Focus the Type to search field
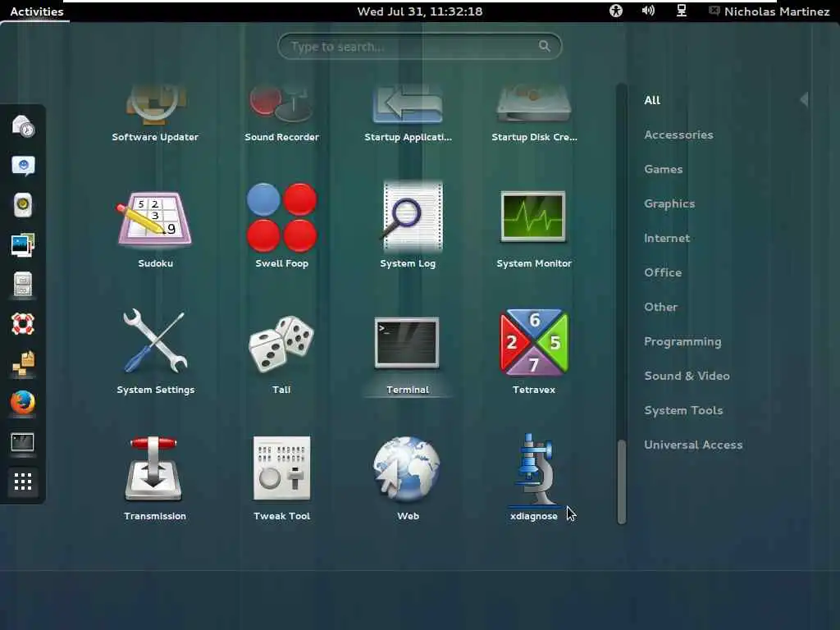 pos(420,47)
